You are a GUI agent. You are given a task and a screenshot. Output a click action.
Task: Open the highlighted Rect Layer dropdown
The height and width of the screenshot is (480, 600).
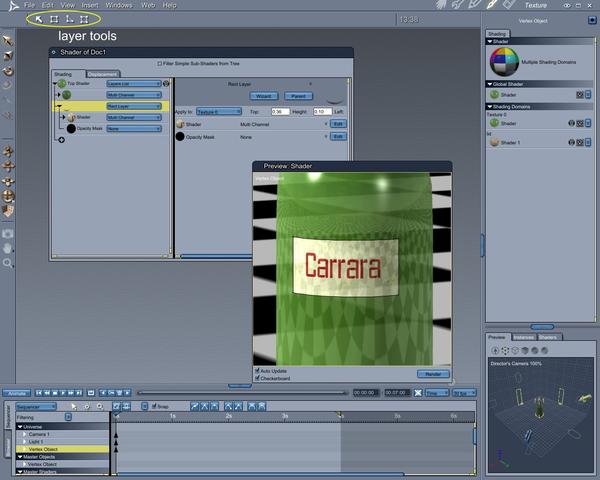134,106
